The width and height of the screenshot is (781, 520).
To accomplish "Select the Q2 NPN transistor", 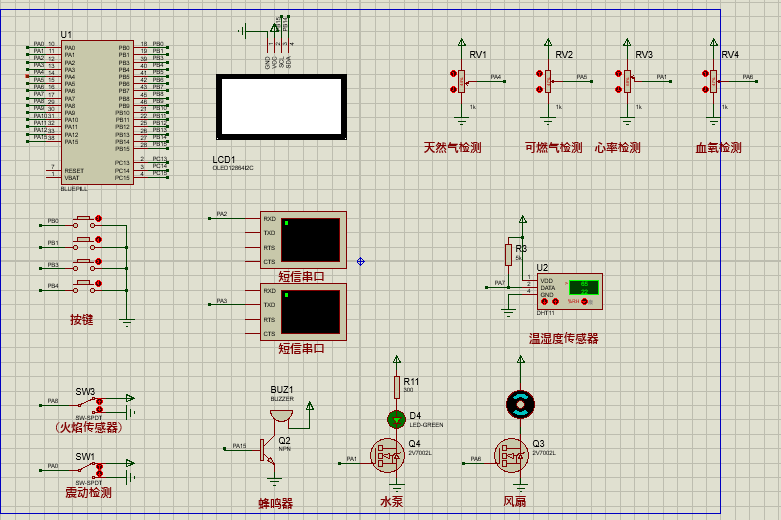I will pos(267,450).
